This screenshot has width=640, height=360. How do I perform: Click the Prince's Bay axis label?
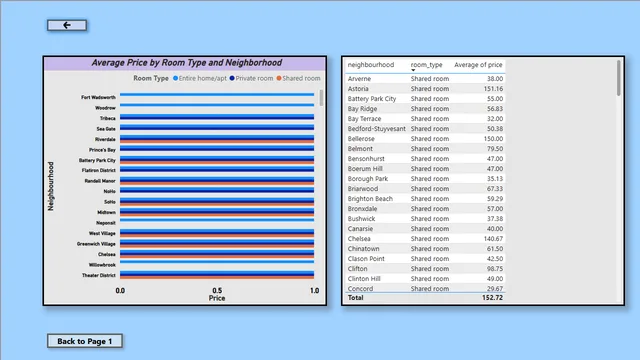click(102, 150)
